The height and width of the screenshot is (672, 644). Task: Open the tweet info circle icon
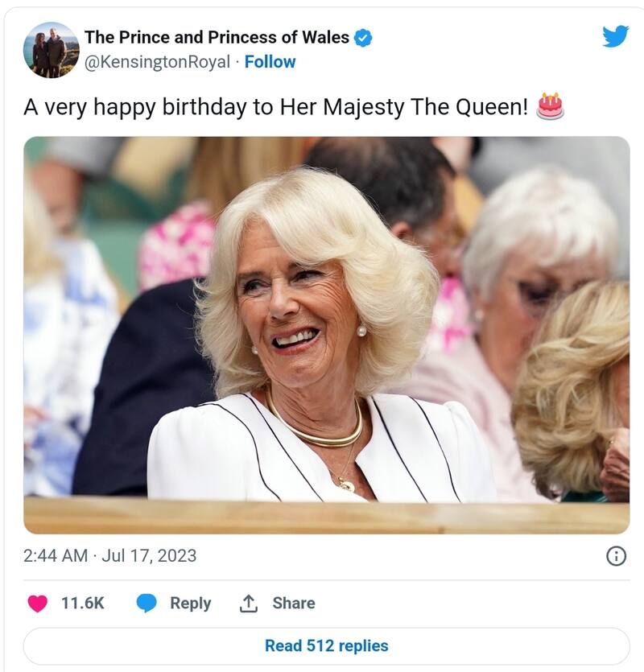pos(616,556)
